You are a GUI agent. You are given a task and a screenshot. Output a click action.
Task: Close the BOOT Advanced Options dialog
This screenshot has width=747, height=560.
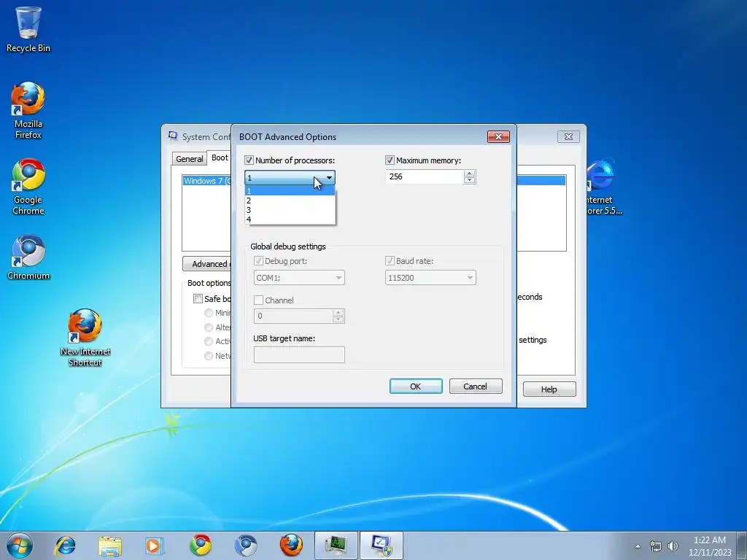[x=498, y=136]
